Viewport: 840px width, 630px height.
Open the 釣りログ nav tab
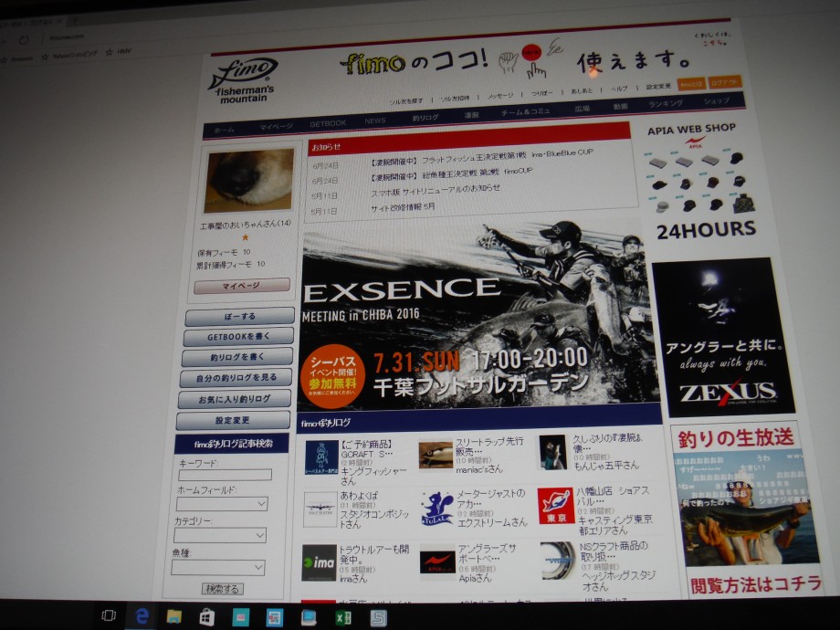[x=425, y=117]
